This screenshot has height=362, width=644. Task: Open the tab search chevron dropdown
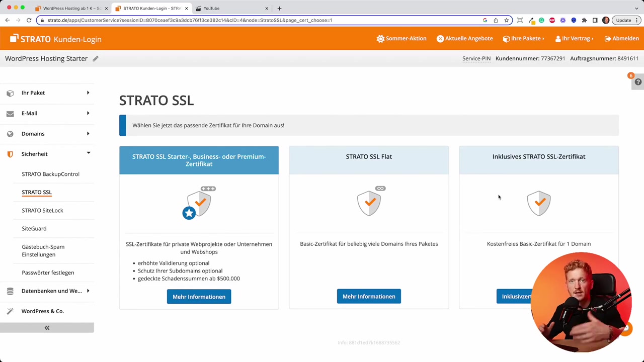point(636,8)
